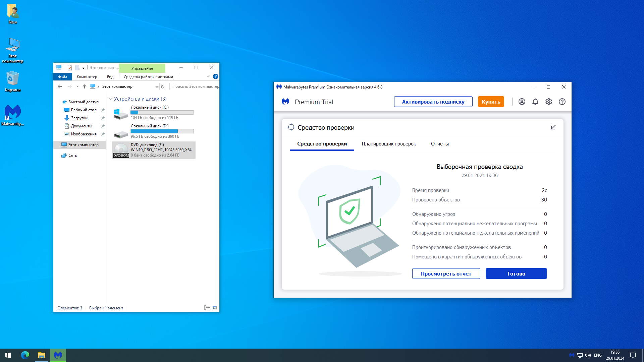Click Активировать подписку button
This screenshot has height=362, width=644.
(433, 102)
